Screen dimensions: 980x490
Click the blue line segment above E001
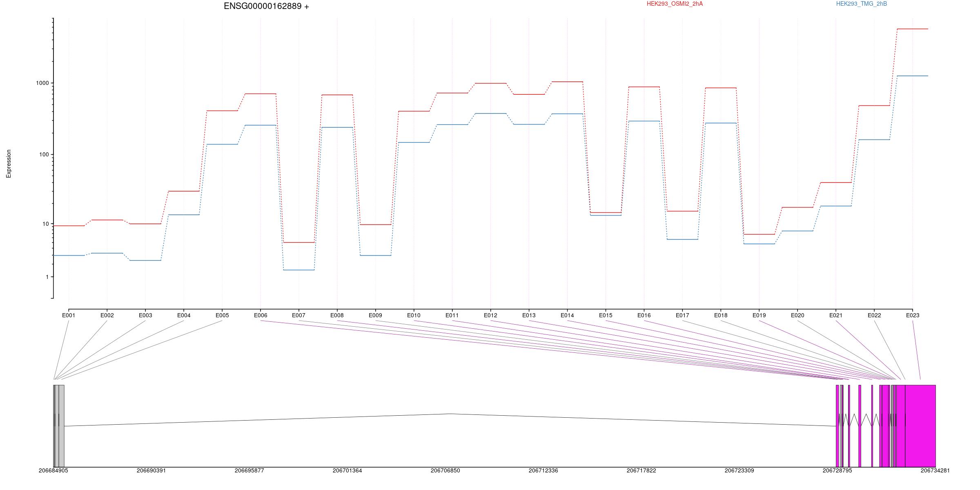point(69,256)
